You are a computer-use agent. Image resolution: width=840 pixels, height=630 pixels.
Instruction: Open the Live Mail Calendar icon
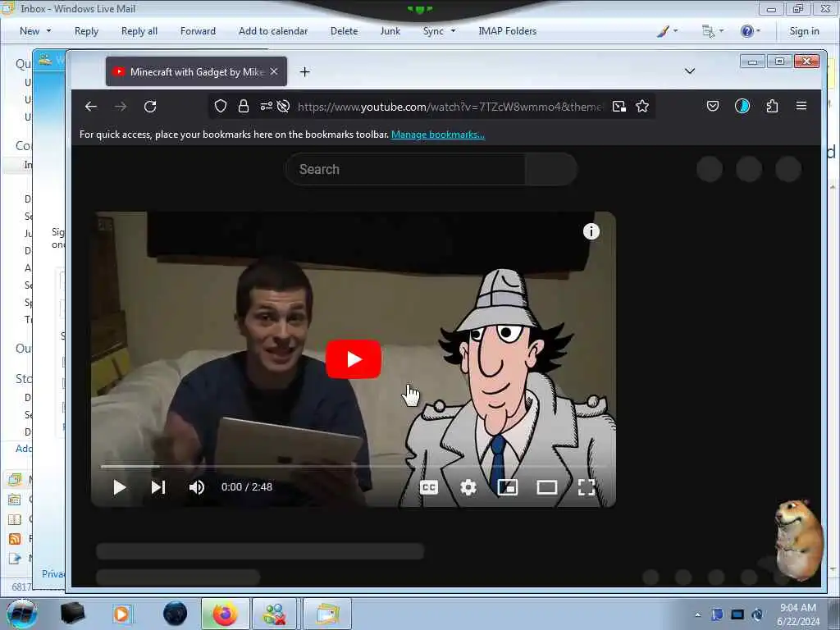click(15, 500)
